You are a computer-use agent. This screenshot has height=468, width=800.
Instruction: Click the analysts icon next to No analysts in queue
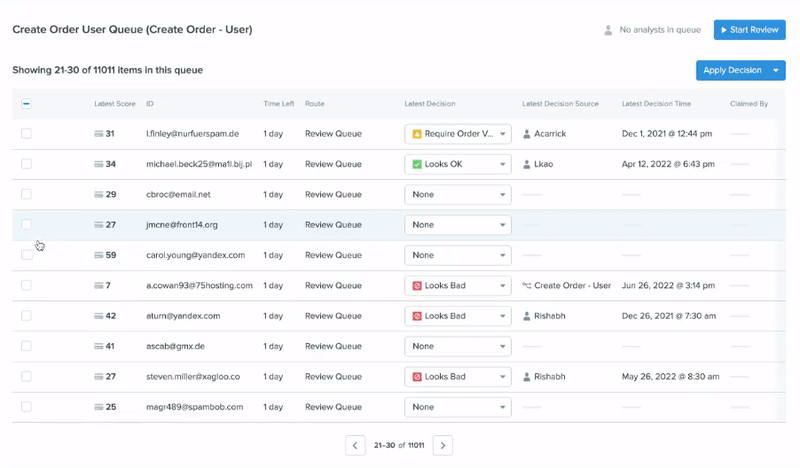tap(608, 30)
